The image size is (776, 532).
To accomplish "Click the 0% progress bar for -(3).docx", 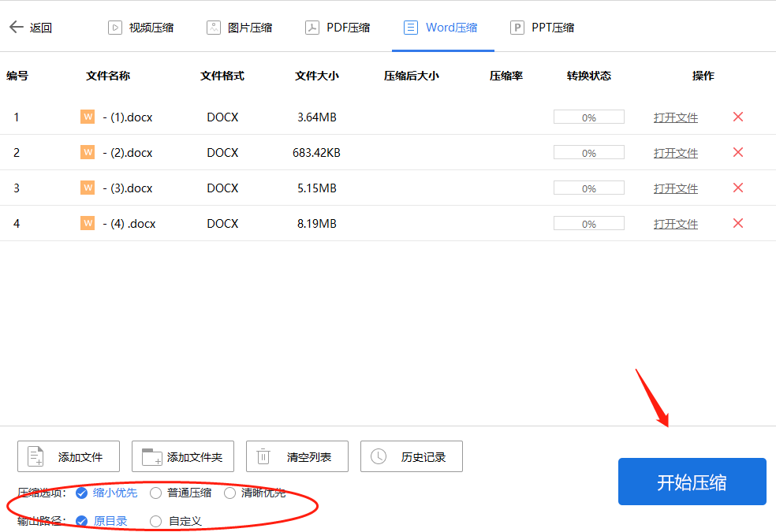I will tap(588, 188).
